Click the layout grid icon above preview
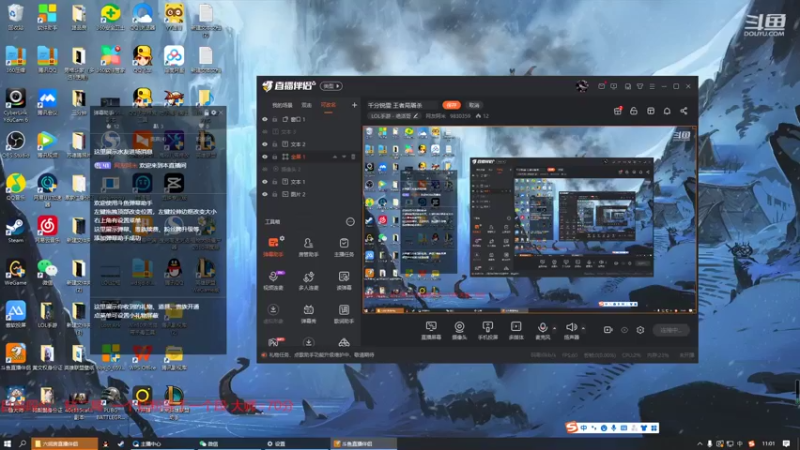This screenshot has width=800, height=450. [651, 111]
